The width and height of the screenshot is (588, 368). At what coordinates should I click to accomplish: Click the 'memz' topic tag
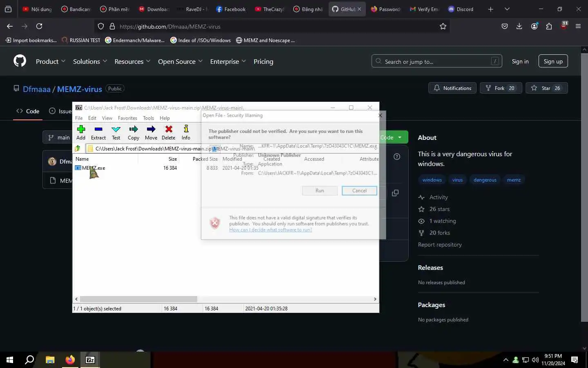click(x=514, y=180)
